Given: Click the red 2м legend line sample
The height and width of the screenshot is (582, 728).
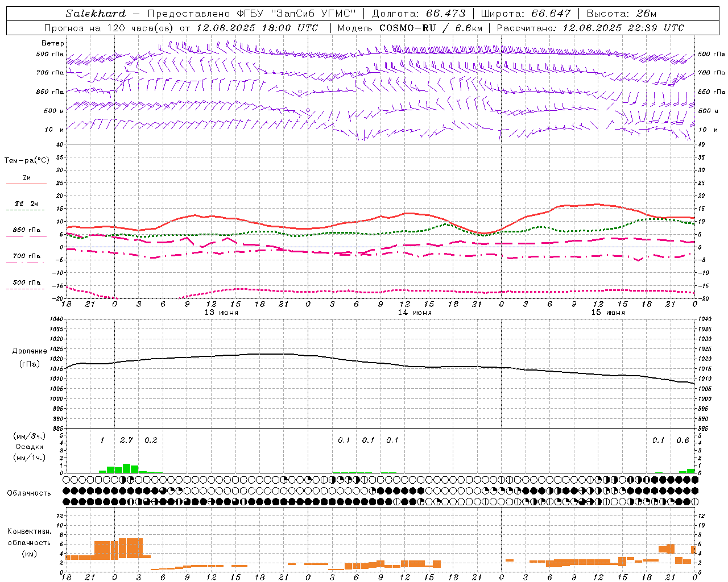Looking at the screenshot, I should point(26,184).
